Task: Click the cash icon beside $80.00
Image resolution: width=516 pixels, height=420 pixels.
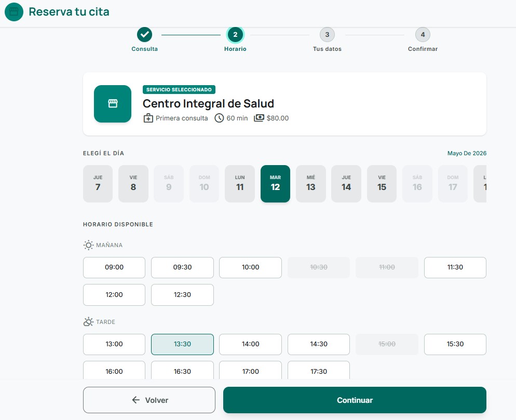Action: click(259, 118)
